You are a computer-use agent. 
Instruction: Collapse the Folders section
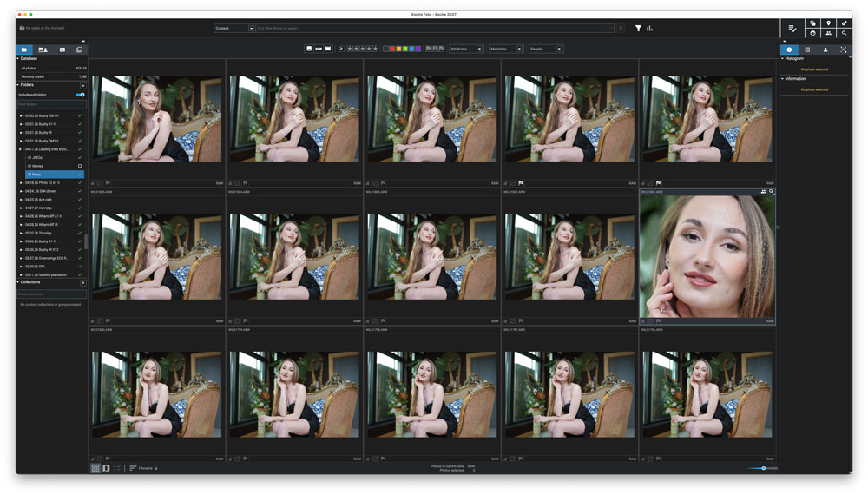pyautogui.click(x=17, y=85)
